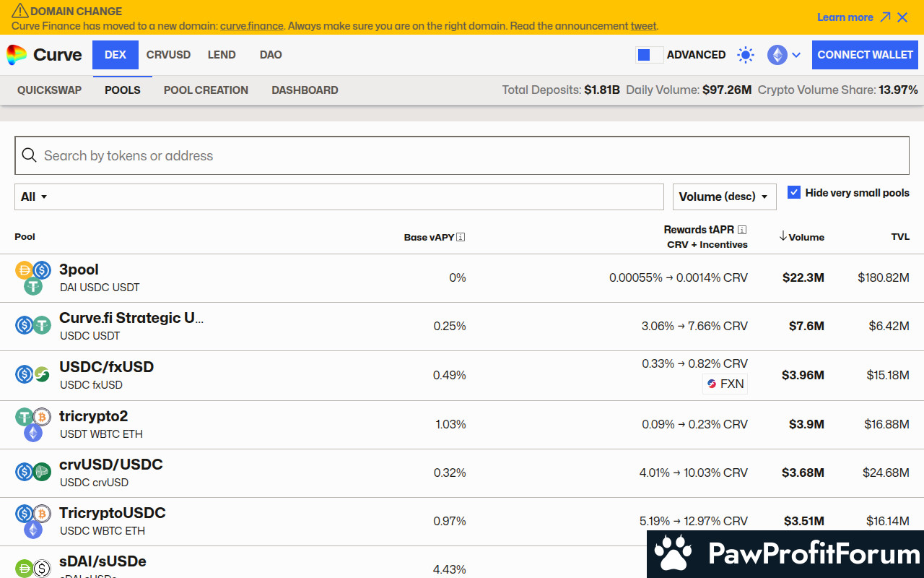Image resolution: width=924 pixels, height=578 pixels.
Task: Open the Learn more link
Action: (x=845, y=17)
